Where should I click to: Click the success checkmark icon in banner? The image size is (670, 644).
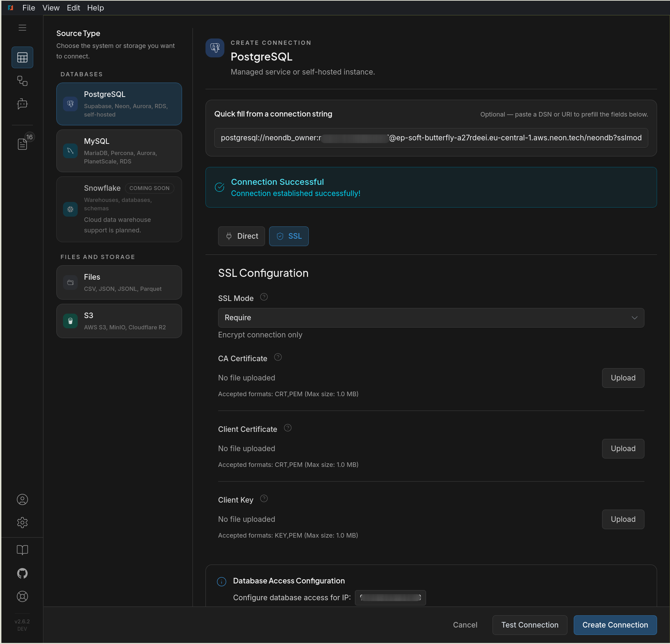(x=219, y=187)
